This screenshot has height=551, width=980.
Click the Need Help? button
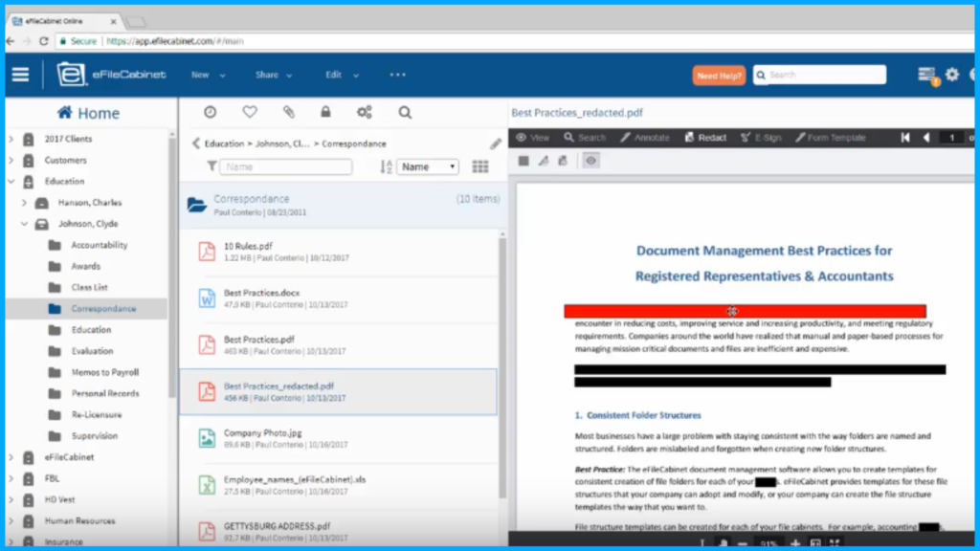click(719, 76)
